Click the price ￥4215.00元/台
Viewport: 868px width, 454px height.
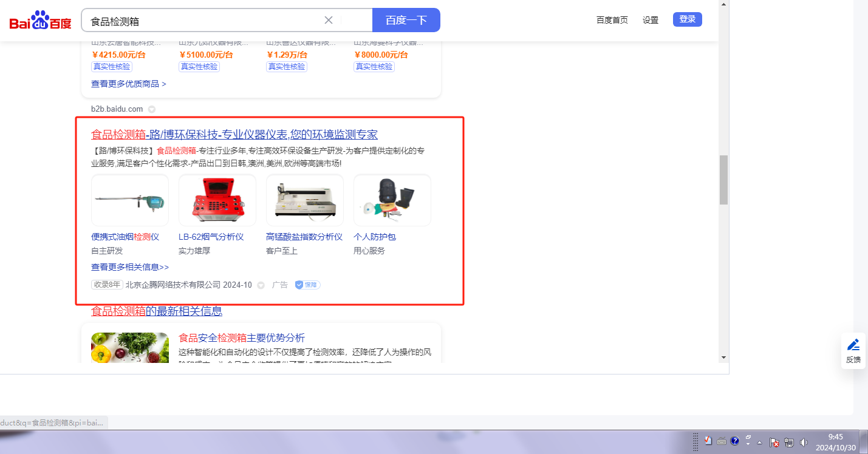[118, 55]
